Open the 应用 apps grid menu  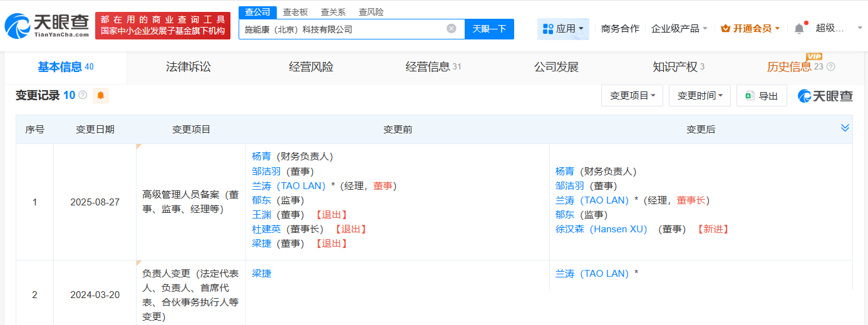[x=563, y=29]
